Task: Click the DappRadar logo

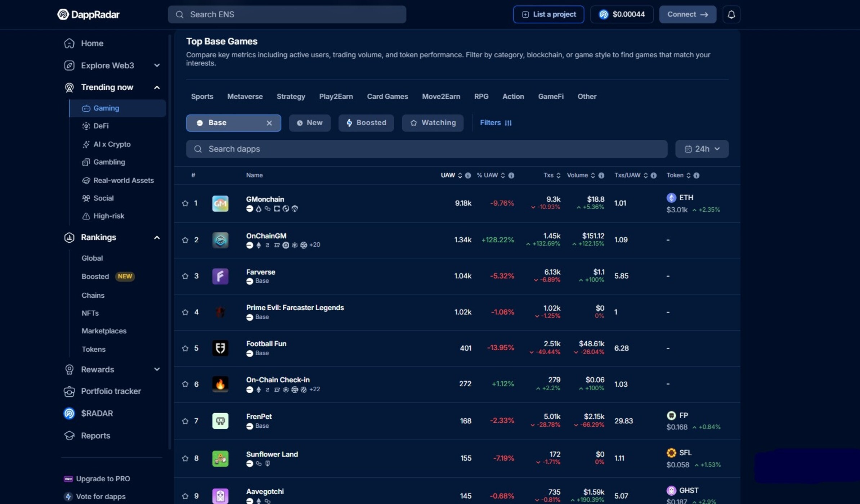Action: pyautogui.click(x=88, y=14)
